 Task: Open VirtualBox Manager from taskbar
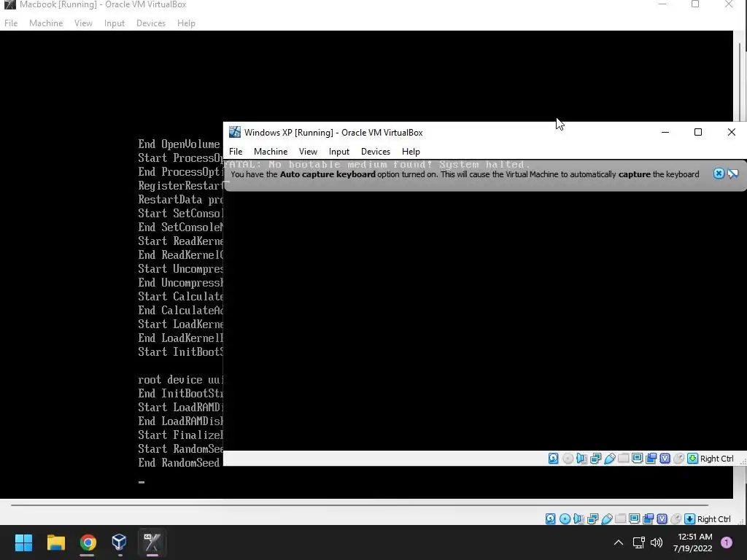[x=120, y=542]
